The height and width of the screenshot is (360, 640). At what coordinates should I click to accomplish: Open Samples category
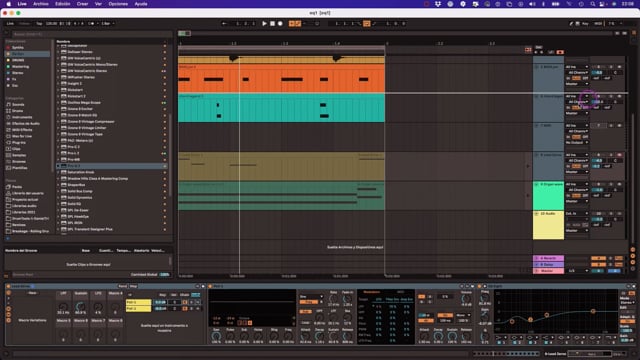[x=19, y=155]
